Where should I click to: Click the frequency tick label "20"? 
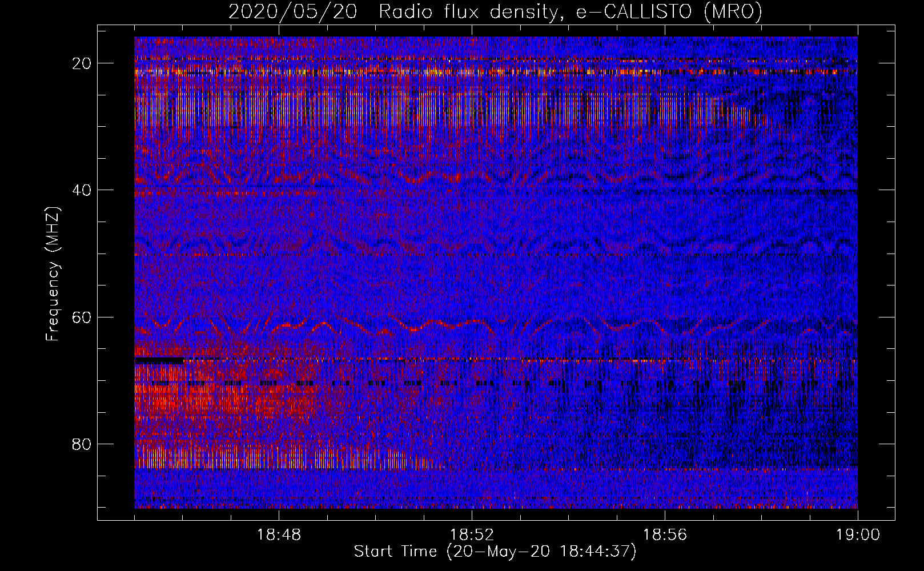(82, 63)
